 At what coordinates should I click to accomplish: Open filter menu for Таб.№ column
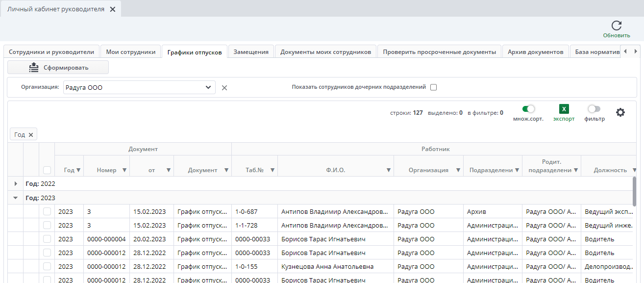tap(272, 170)
